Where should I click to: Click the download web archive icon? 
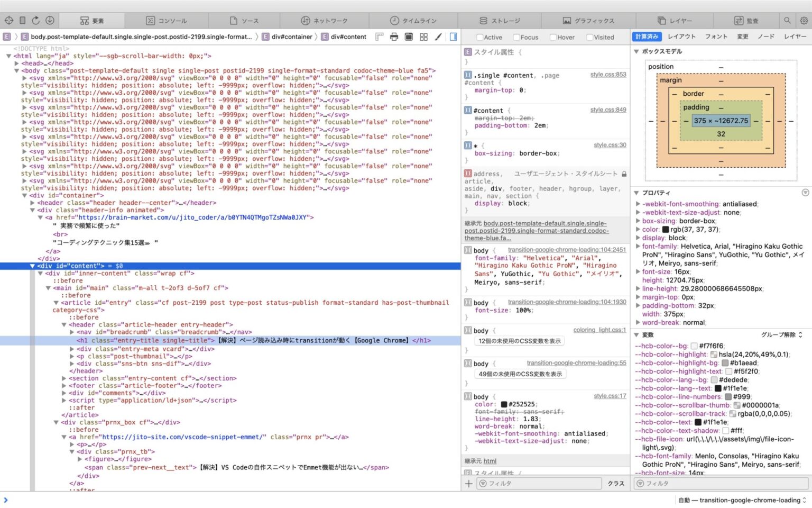coord(50,21)
